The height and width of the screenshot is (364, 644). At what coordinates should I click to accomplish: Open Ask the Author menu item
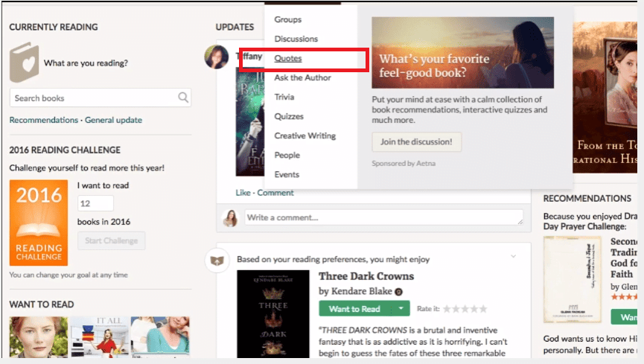pyautogui.click(x=302, y=77)
